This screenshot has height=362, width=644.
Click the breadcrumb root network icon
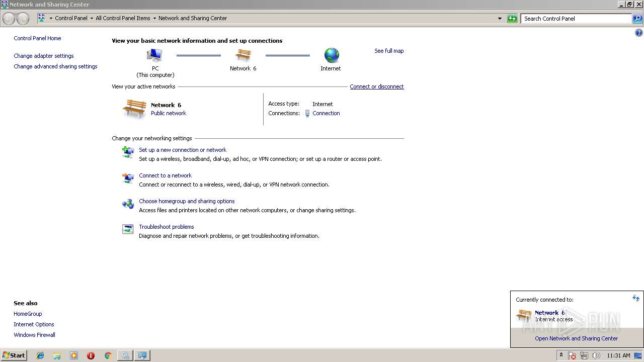click(41, 18)
